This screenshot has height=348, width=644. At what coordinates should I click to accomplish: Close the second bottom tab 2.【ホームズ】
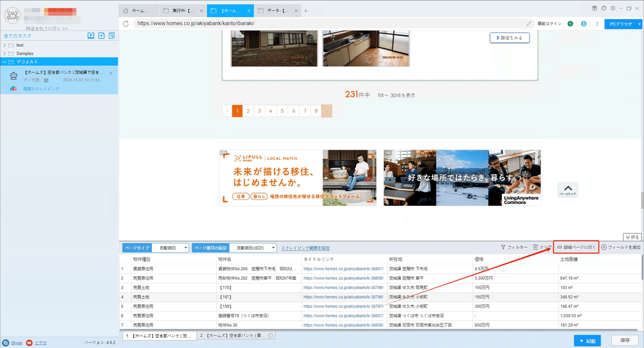(270, 336)
